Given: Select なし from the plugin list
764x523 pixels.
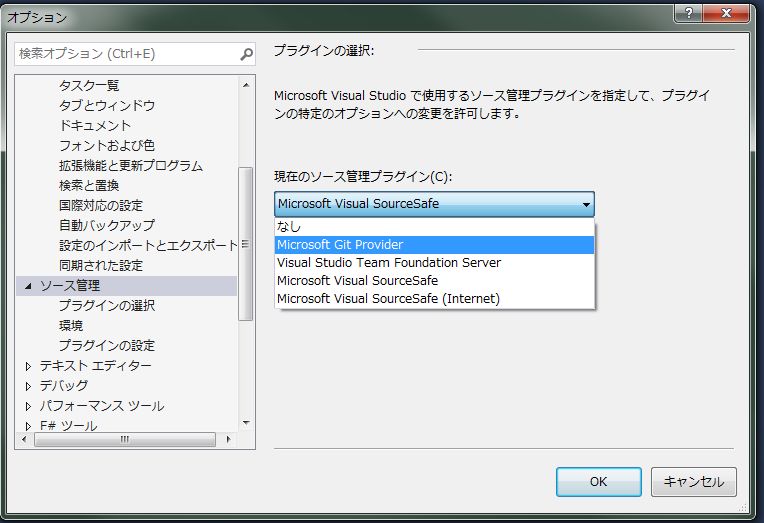Looking at the screenshot, I should [434, 227].
